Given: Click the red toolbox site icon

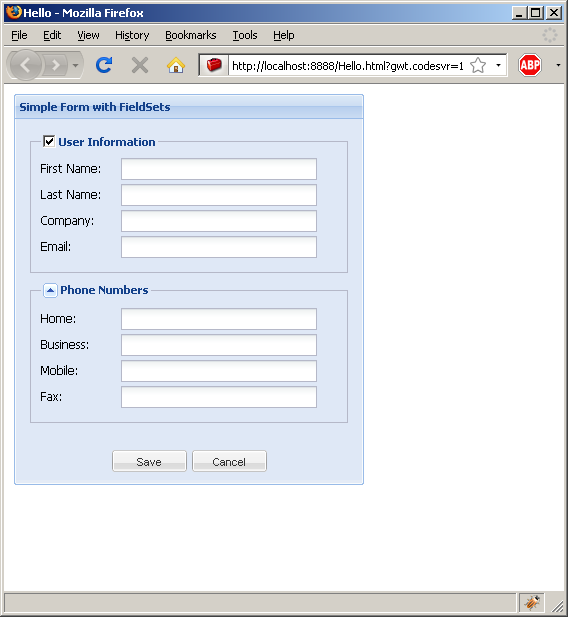Looking at the screenshot, I should pyautogui.click(x=214, y=65).
